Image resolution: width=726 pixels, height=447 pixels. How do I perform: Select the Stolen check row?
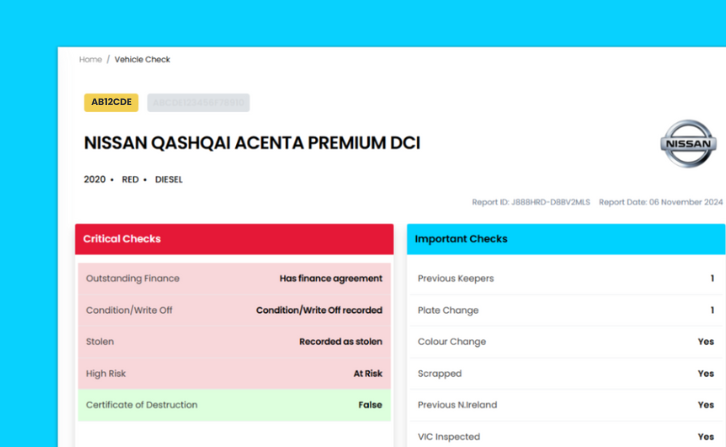(234, 342)
